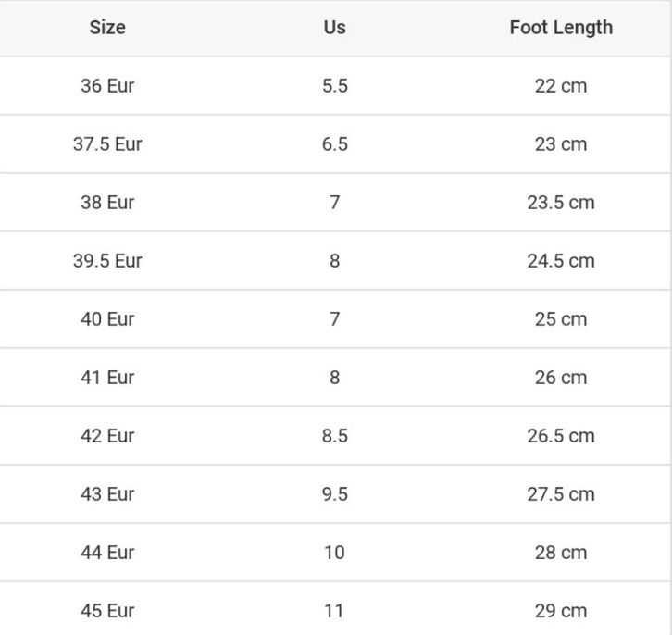Screen dimensions: 672x635
Task: Choose the 45 Eur size cell
Action: click(x=107, y=611)
